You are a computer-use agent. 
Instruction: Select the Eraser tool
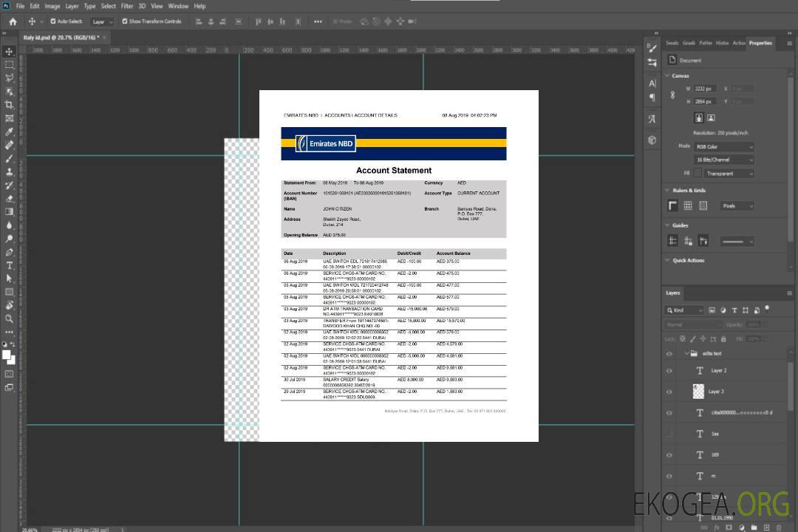coord(9,199)
